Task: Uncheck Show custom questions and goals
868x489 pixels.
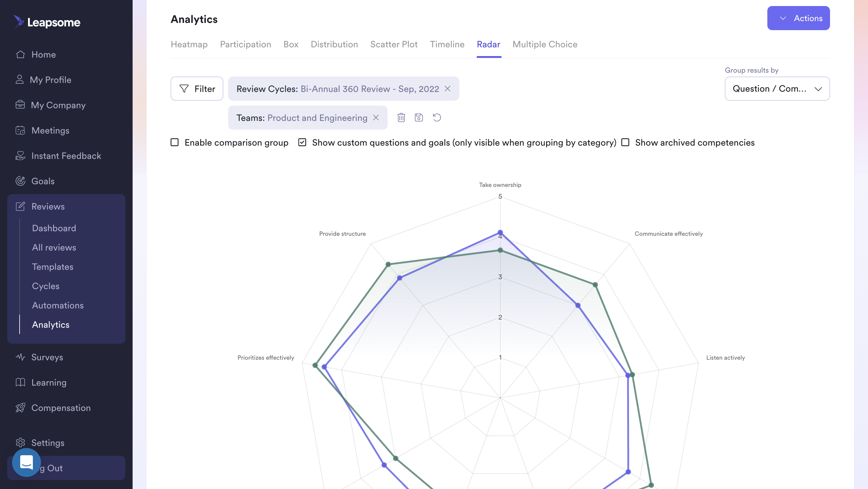Action: 302,142
